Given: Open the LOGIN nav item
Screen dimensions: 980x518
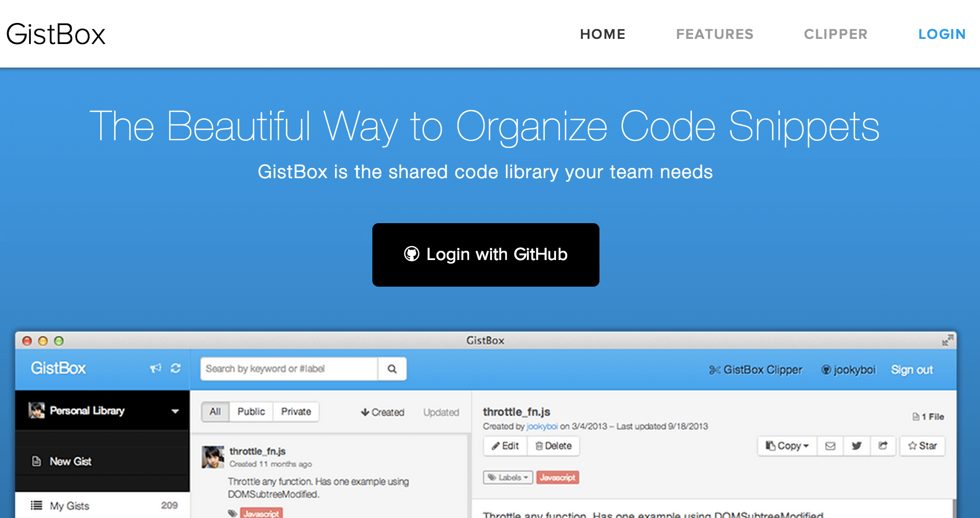Looking at the screenshot, I should coord(942,34).
